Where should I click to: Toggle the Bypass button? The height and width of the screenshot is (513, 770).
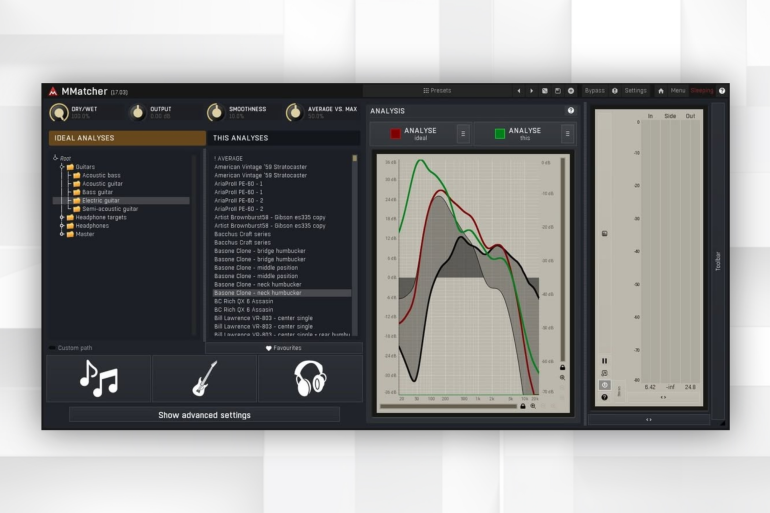click(594, 91)
